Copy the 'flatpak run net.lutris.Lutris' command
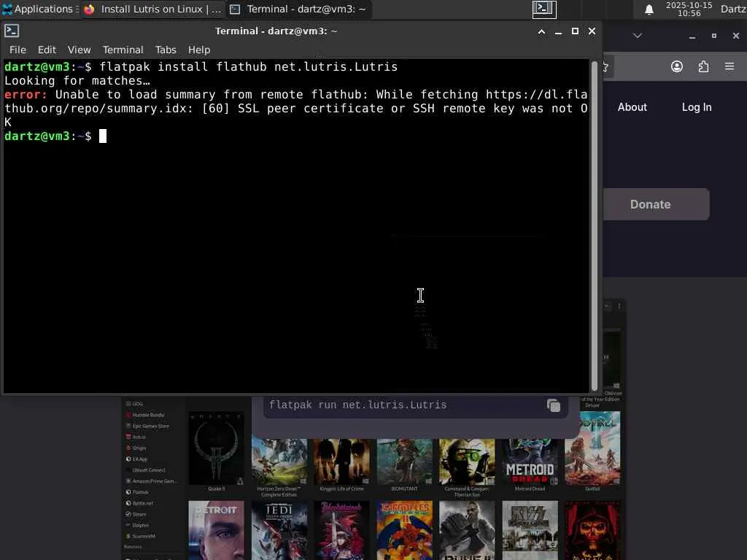This screenshot has width=747, height=560. (553, 405)
